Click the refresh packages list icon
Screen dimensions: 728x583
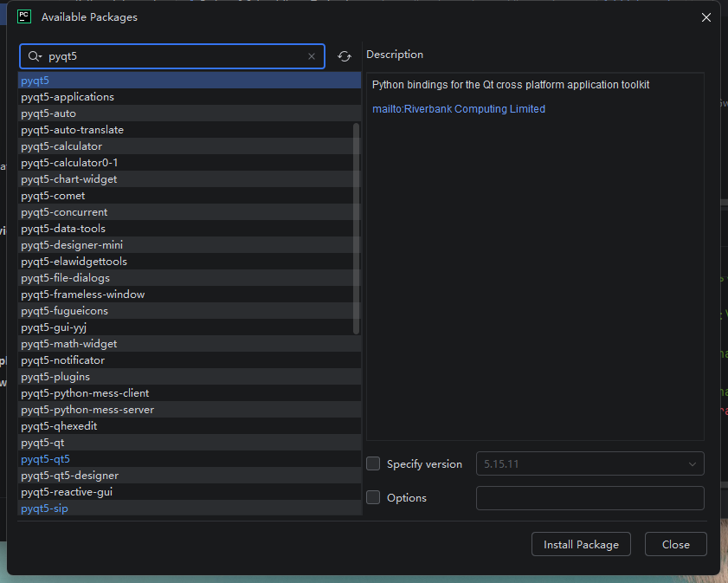[344, 56]
